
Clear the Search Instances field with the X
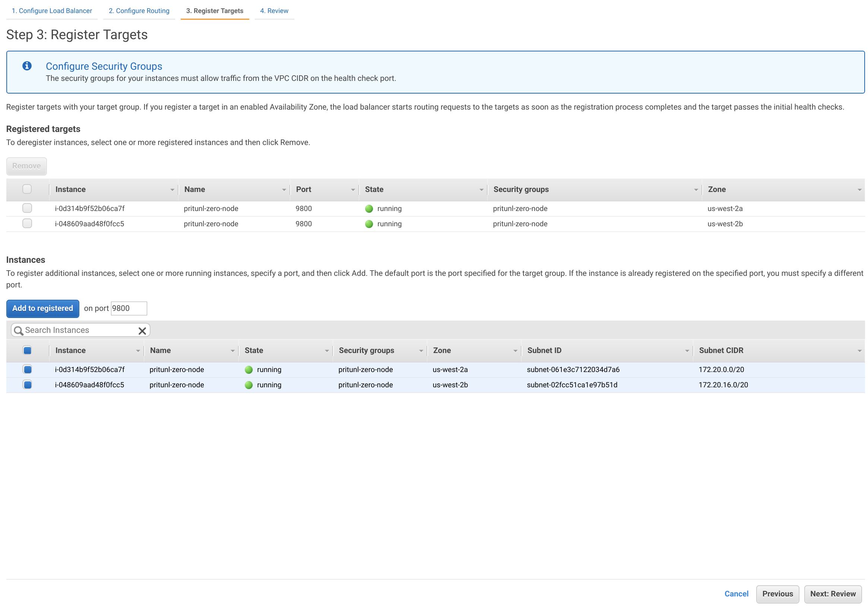tap(142, 331)
